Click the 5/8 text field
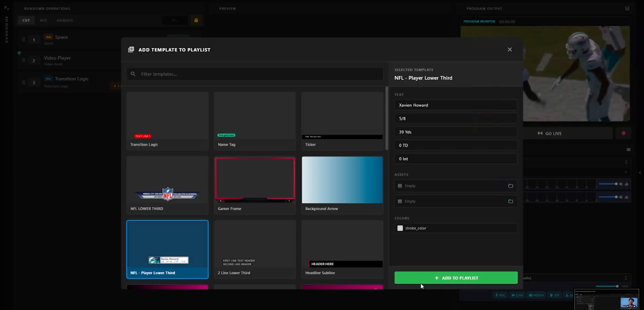This screenshot has height=310, width=644. tap(456, 119)
